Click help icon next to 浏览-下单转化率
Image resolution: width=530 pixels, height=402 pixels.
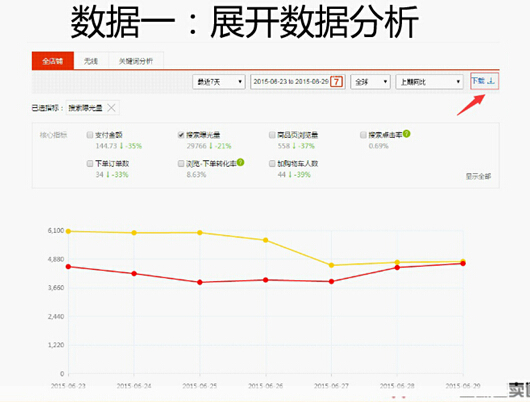click(240, 162)
